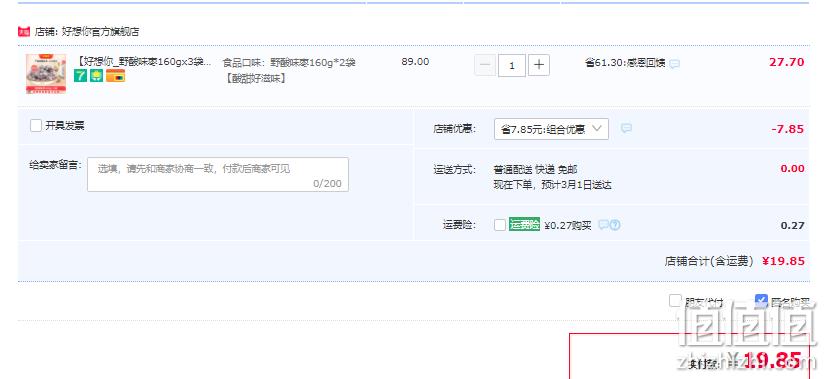
Task: Click the red Tmall store icon
Action: pyautogui.click(x=24, y=32)
